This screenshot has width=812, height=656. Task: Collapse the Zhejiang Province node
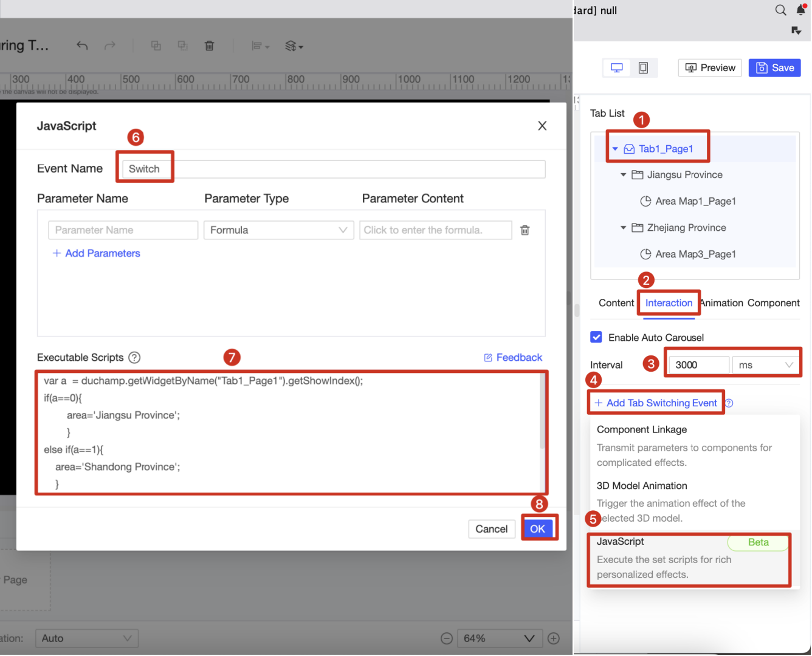[623, 228]
